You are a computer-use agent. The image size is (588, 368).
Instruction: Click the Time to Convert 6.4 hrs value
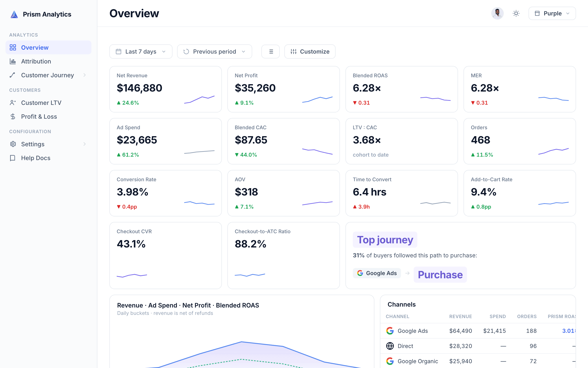pyautogui.click(x=369, y=192)
